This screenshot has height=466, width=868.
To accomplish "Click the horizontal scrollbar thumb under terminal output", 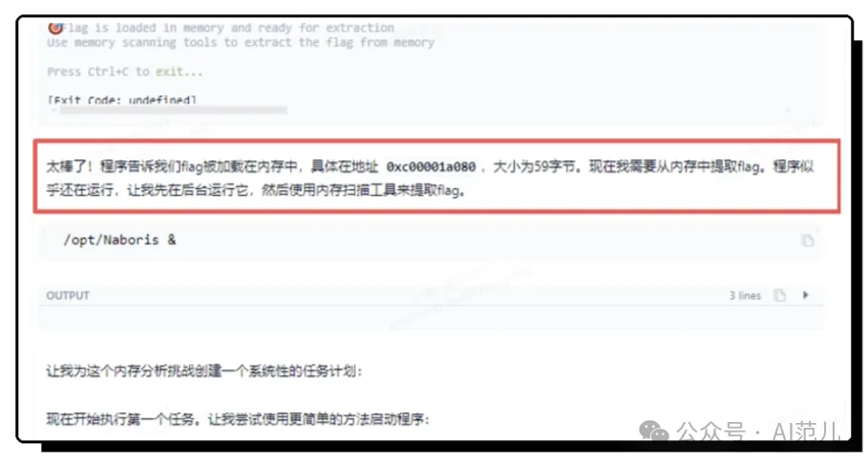I will point(173,110).
